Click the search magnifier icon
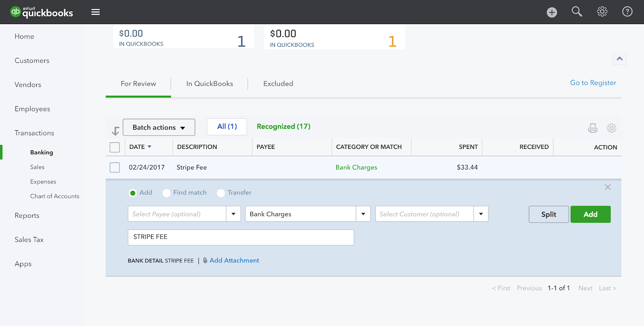This screenshot has height=326, width=644. tap(577, 12)
